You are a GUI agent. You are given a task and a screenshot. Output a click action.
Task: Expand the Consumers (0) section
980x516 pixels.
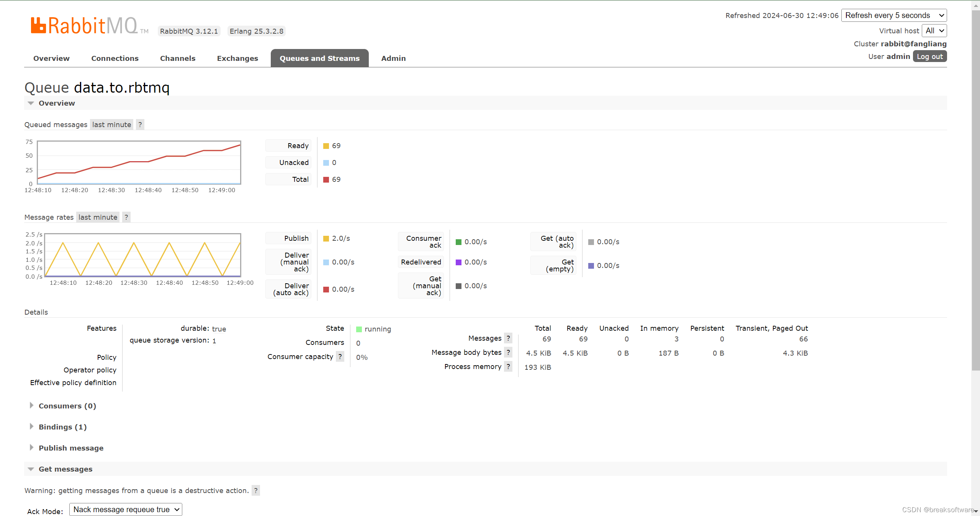67,406
